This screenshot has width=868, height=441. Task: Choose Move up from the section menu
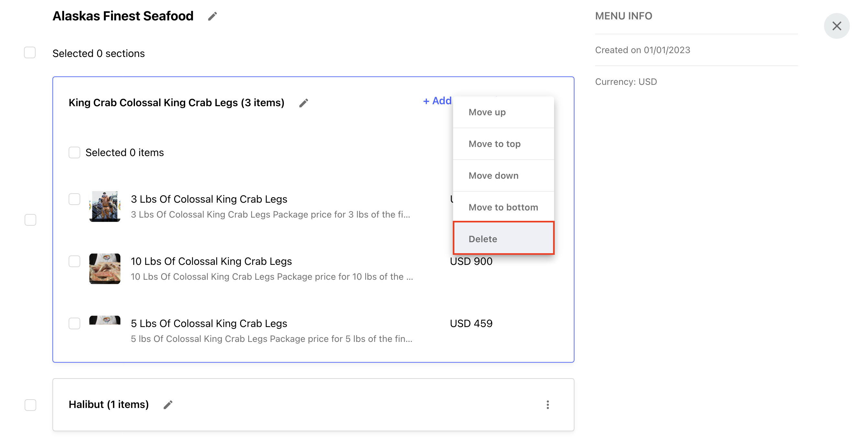tap(503, 112)
